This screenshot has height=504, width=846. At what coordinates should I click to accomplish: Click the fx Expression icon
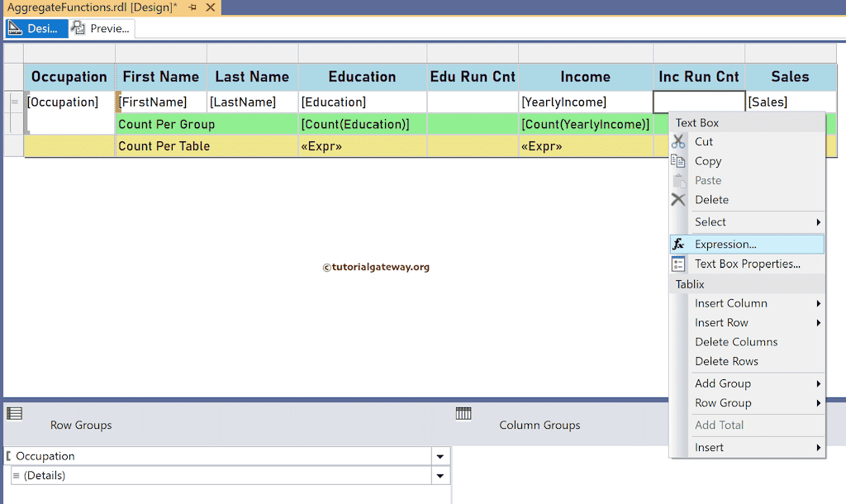678,244
